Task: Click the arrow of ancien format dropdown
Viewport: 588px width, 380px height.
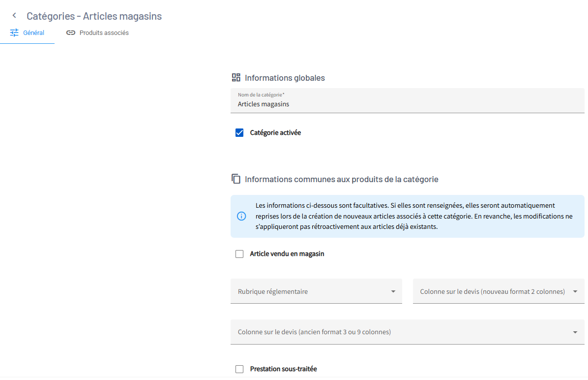Action: point(575,332)
